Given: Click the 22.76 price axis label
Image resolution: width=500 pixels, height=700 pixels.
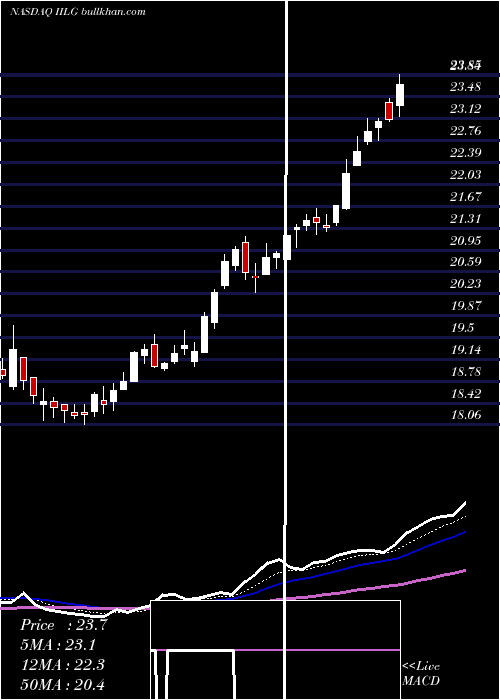Looking at the screenshot, I should tap(466, 131).
